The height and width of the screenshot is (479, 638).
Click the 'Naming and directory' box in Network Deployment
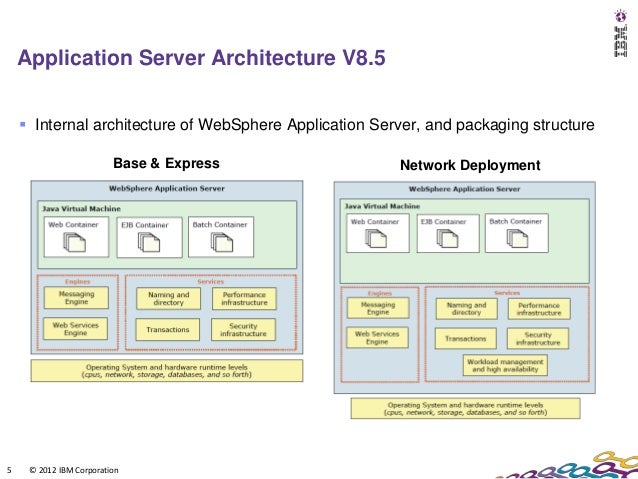[x=466, y=309]
